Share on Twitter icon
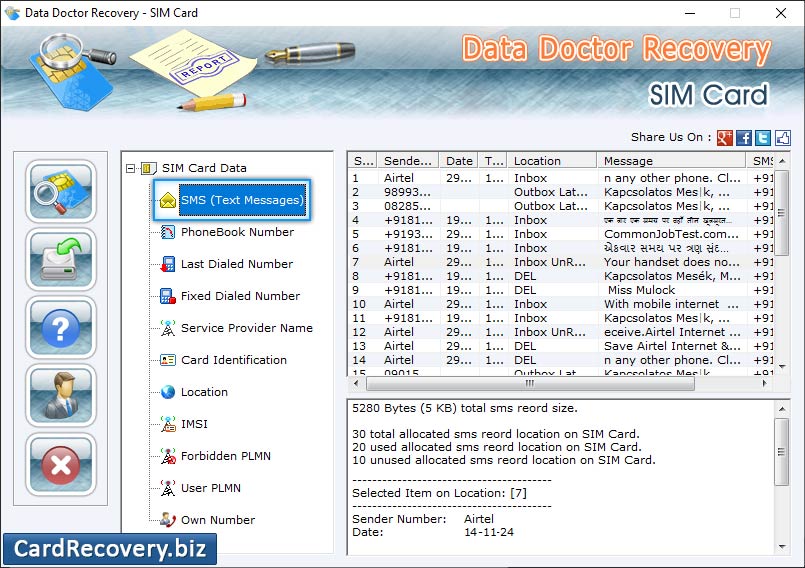 coord(763,138)
